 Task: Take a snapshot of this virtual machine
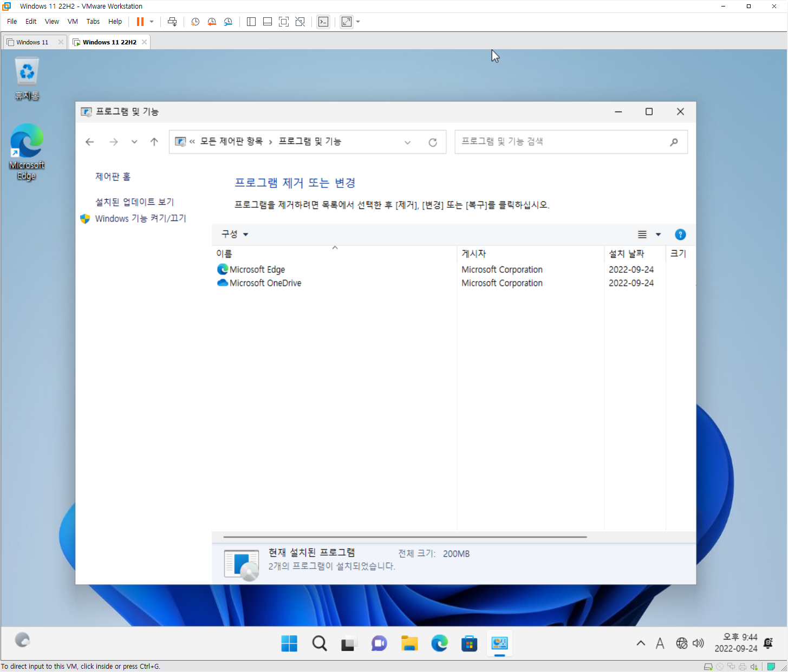pos(195,22)
